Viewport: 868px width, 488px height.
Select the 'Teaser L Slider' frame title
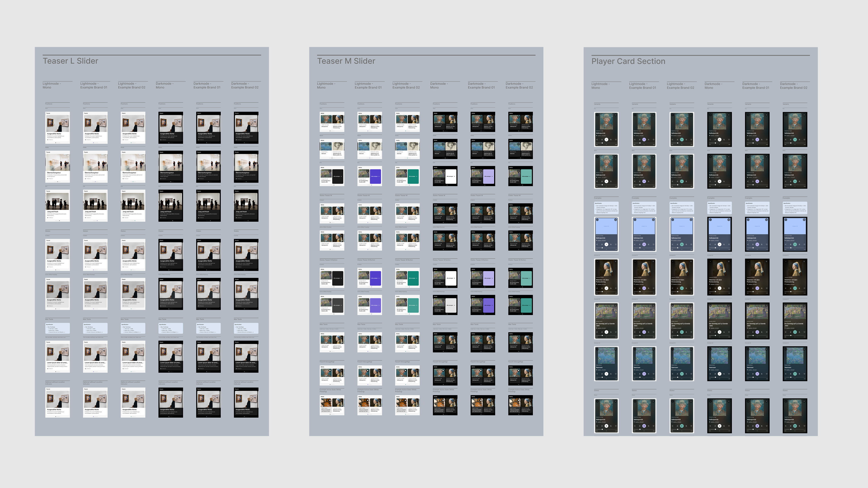coord(71,61)
